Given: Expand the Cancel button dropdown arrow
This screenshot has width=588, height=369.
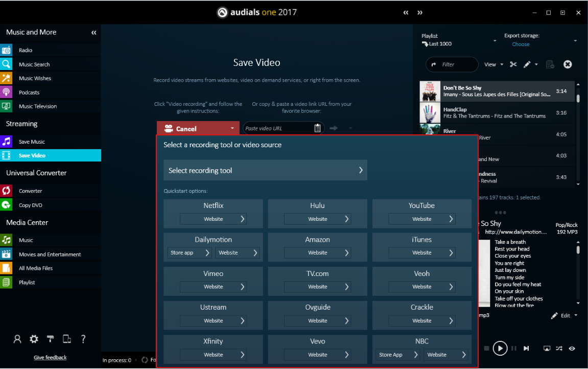Looking at the screenshot, I should tap(232, 128).
